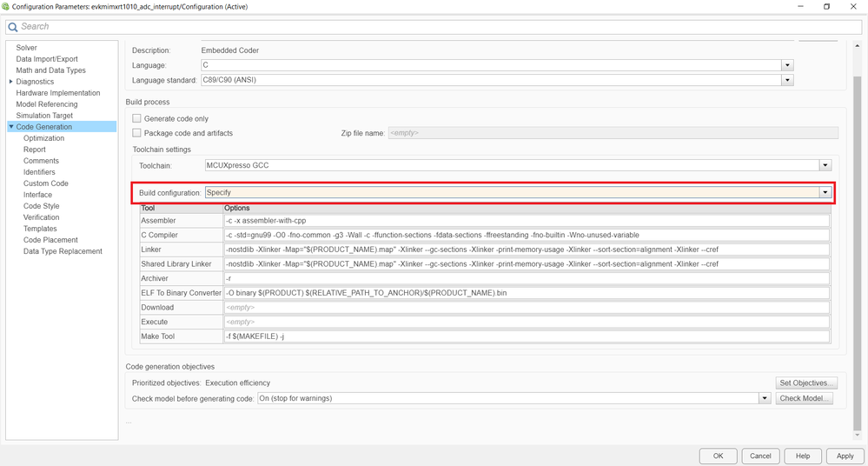This screenshot has height=466, width=868.
Task: Click the OK button
Action: click(x=718, y=456)
